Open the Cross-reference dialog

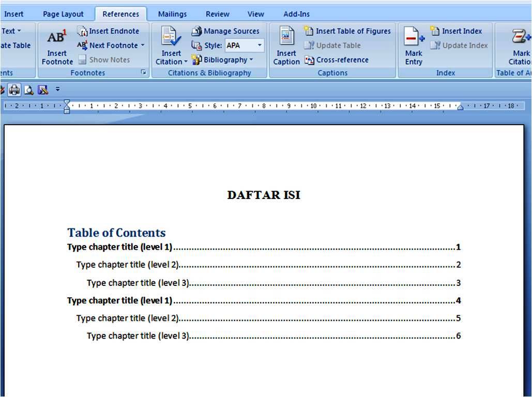(336, 60)
